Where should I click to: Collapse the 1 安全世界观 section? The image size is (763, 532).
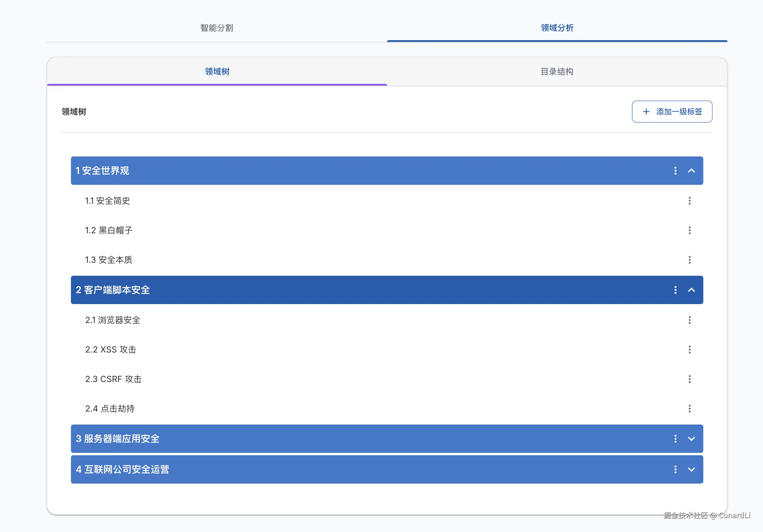coord(691,171)
